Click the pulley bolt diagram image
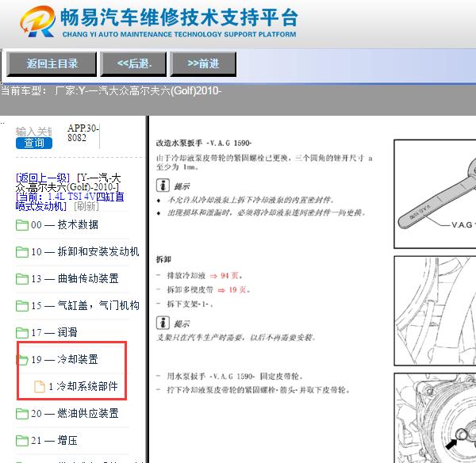Image resolution: width=476 pixels, height=463 pixels. point(435,418)
